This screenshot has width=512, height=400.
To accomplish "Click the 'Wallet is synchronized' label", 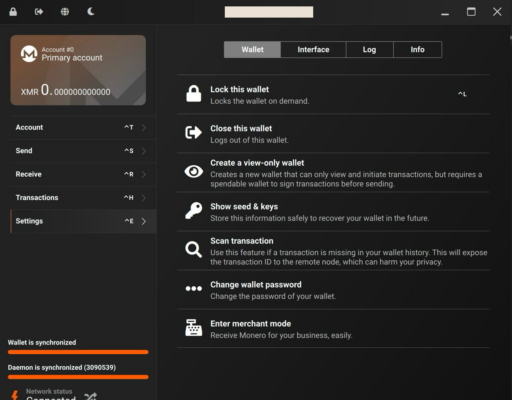I will tap(42, 342).
